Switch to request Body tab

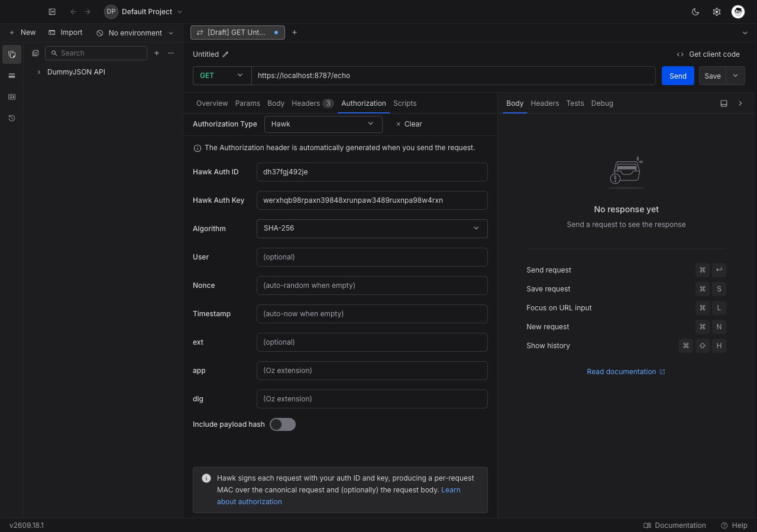(276, 103)
